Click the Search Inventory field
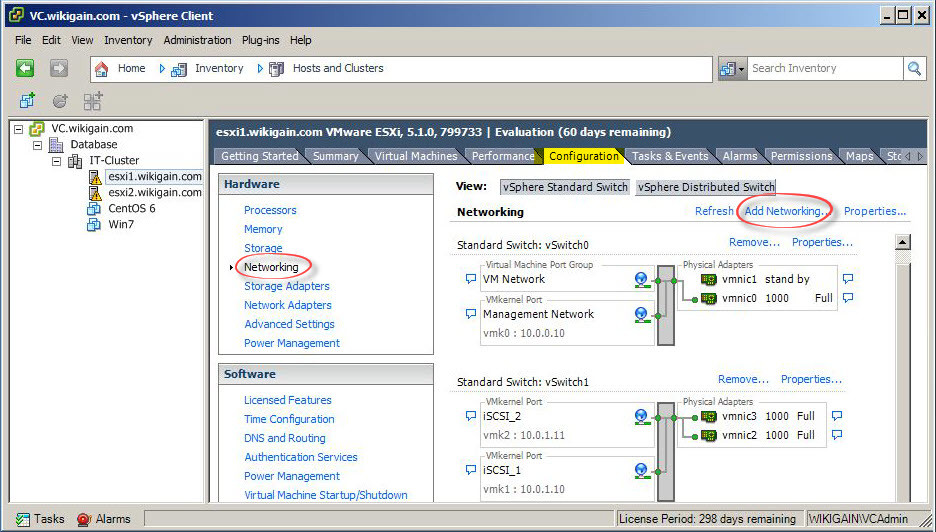Image resolution: width=936 pixels, height=532 pixels. tap(826, 69)
